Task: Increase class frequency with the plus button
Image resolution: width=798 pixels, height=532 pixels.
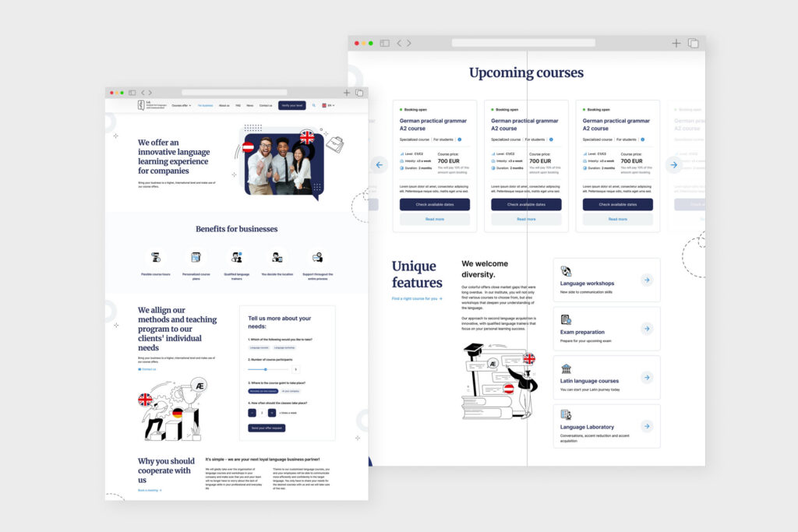Action: click(272, 413)
